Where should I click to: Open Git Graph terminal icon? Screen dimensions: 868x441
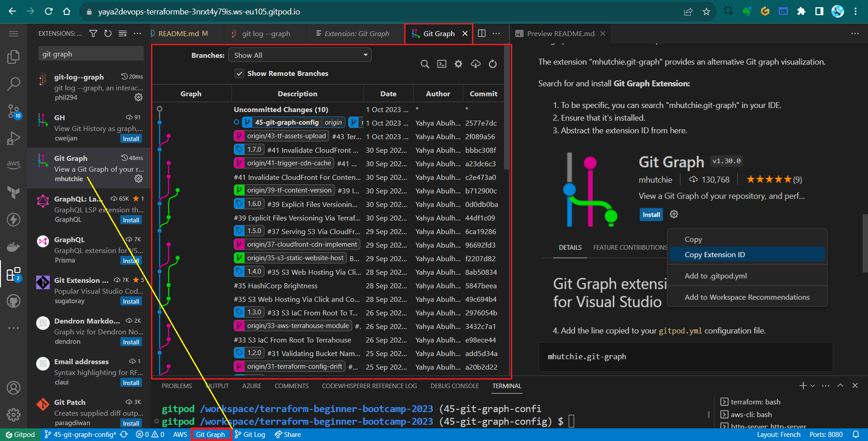pyautogui.click(x=442, y=64)
